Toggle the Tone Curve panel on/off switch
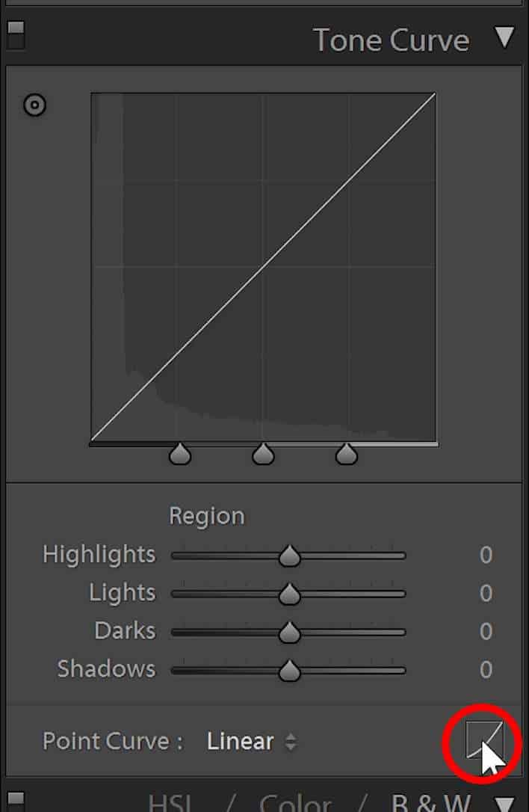 pyautogui.click(x=16, y=34)
